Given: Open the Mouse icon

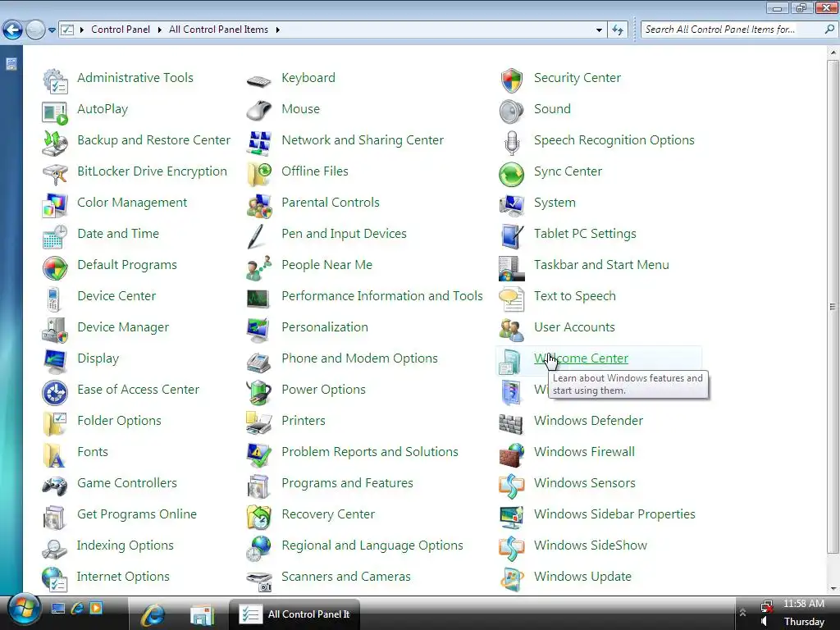Looking at the screenshot, I should [x=259, y=112].
